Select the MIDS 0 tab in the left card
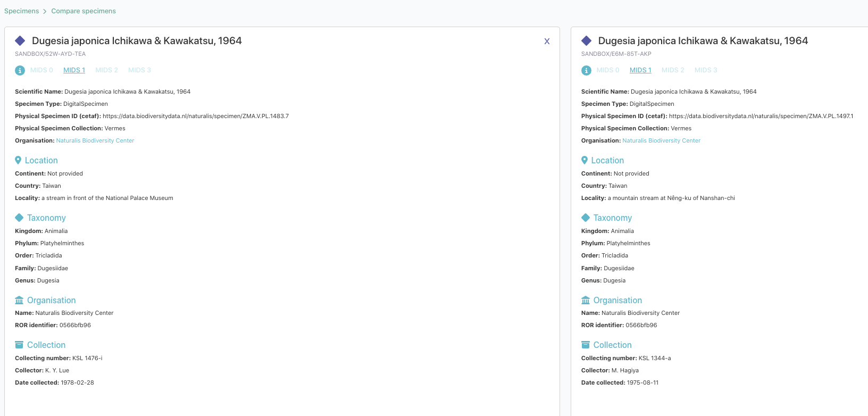 point(41,70)
